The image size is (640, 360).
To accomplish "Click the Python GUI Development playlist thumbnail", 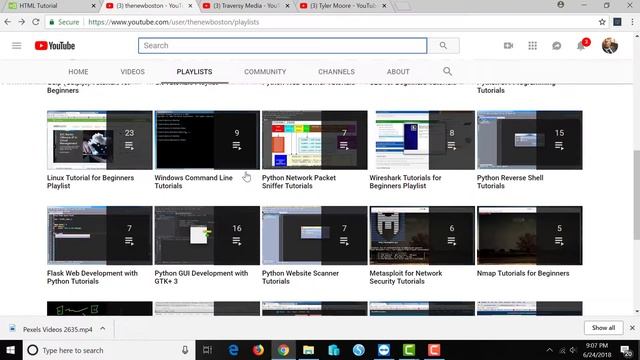I will click(x=207, y=236).
